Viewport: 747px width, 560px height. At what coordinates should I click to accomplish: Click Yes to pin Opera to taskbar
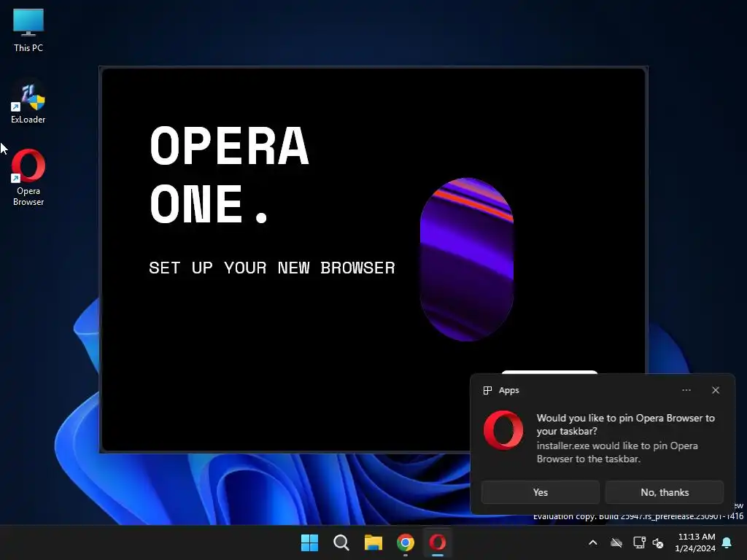coord(541,492)
